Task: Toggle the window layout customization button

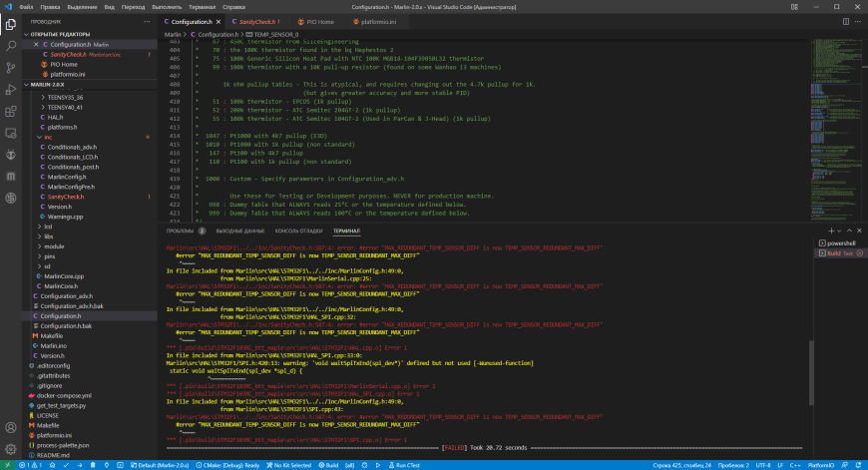Action: 794,7
